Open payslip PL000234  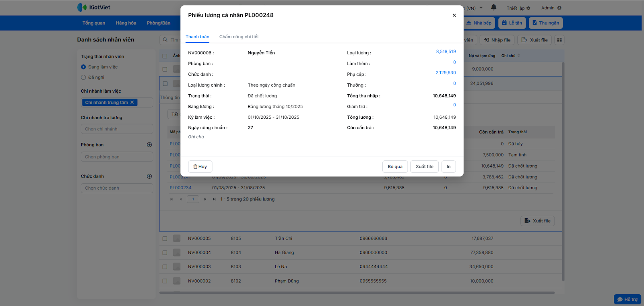[x=180, y=188]
